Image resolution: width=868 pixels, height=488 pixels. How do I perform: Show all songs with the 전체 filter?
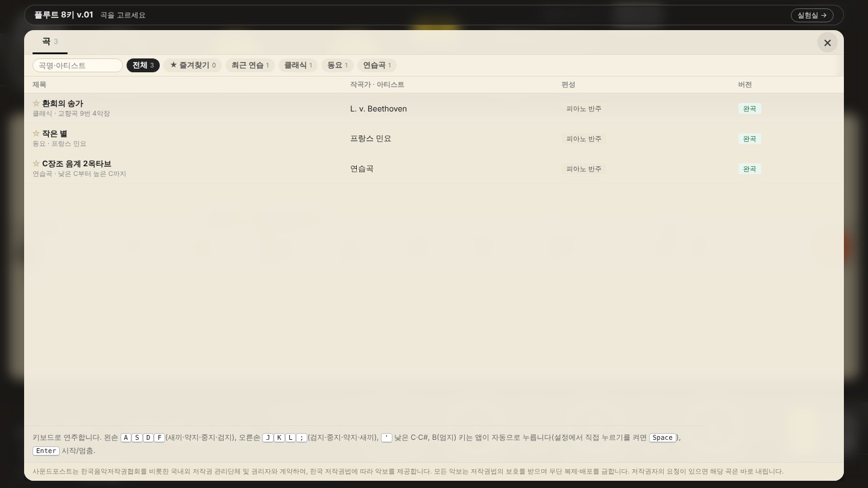[x=143, y=65]
